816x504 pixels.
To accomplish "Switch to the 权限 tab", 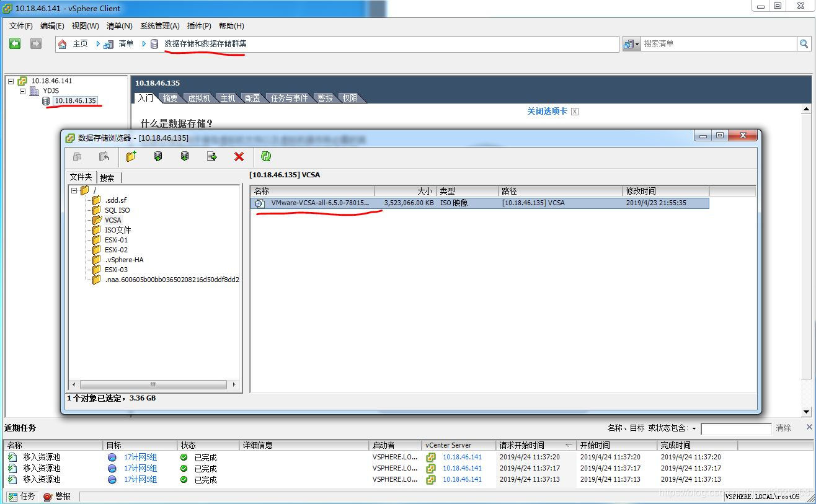I will 350,98.
